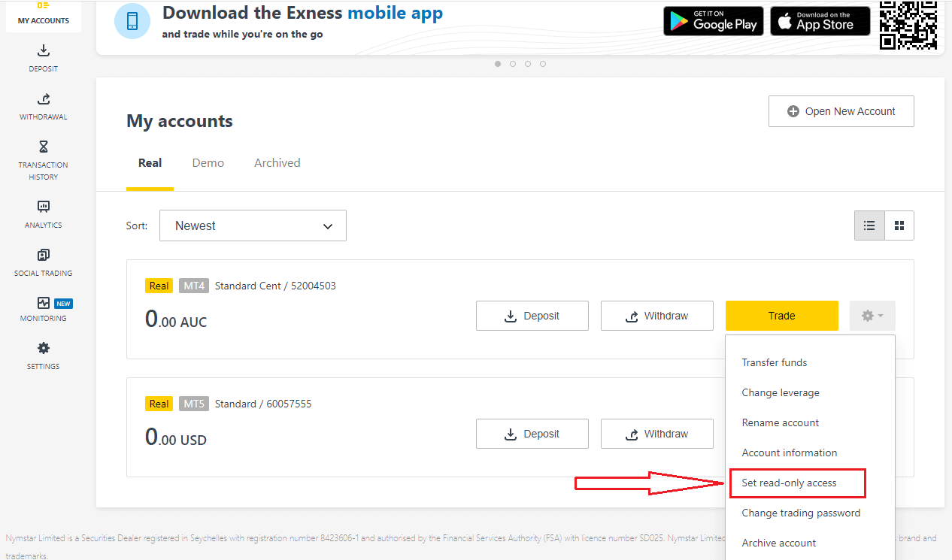This screenshot has width=952, height=560.
Task: Open the Deposit section in sidebar
Action: tap(43, 59)
